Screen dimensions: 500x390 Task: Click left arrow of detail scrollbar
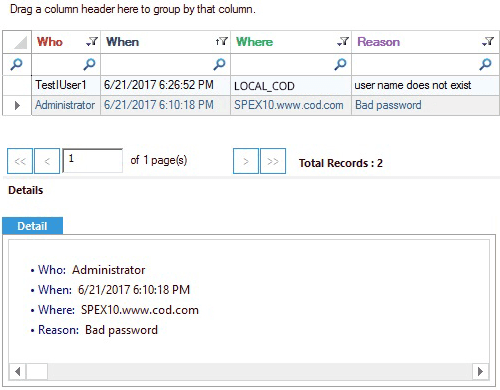[17, 371]
